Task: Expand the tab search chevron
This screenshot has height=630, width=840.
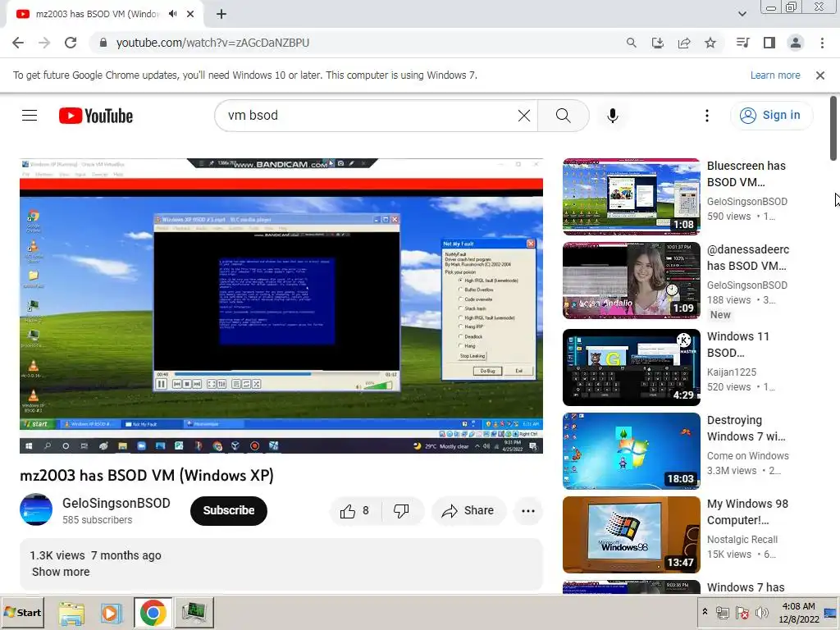Action: tap(742, 14)
